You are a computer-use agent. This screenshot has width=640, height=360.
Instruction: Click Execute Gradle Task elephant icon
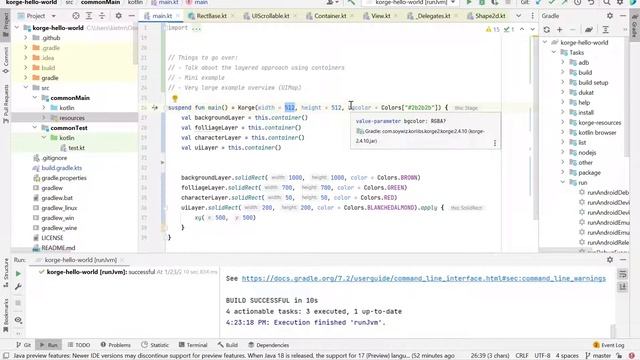[589, 29]
